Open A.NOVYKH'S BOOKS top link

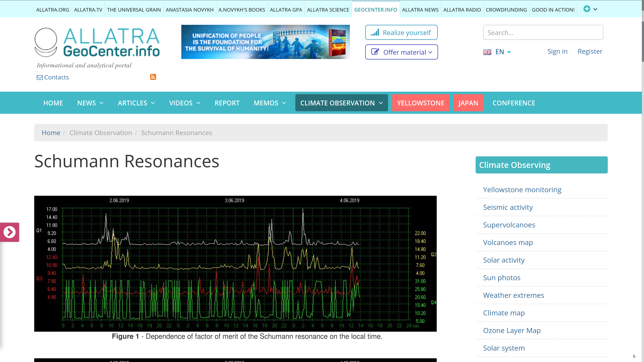(241, 10)
